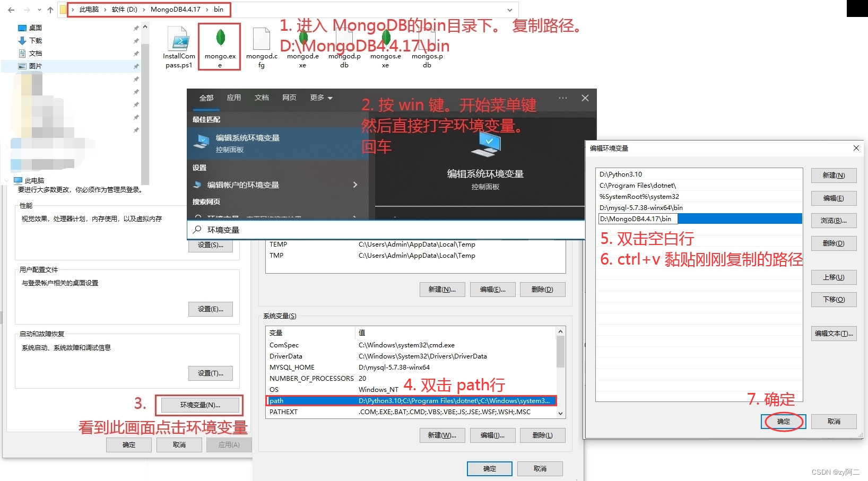Click 新建(N) in 编辑环境变量 dialog
This screenshot has height=481, width=868.
click(834, 176)
